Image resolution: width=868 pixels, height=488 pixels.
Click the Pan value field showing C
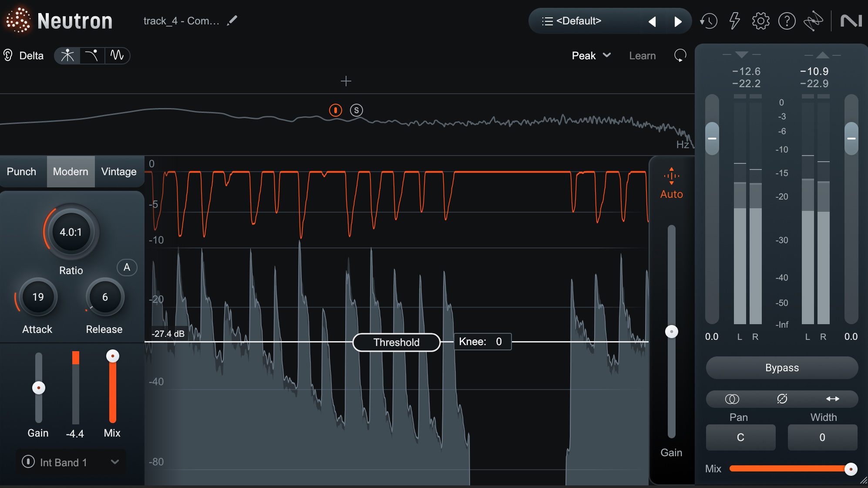[x=740, y=437]
